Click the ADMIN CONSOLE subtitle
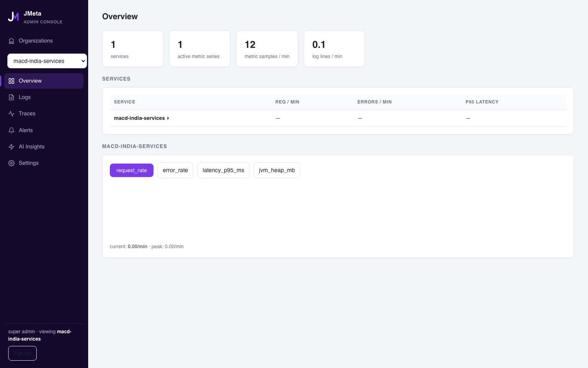The image size is (588, 368). [x=43, y=22]
